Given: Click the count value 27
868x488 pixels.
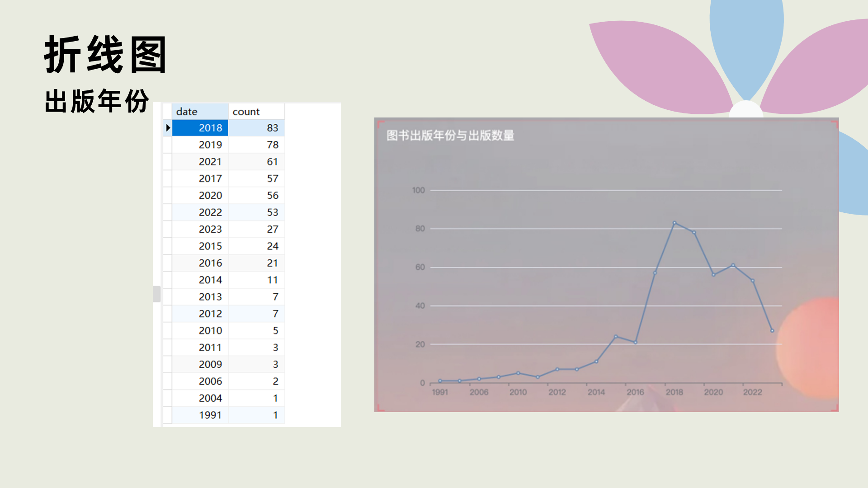Looking at the screenshot, I should point(256,229).
